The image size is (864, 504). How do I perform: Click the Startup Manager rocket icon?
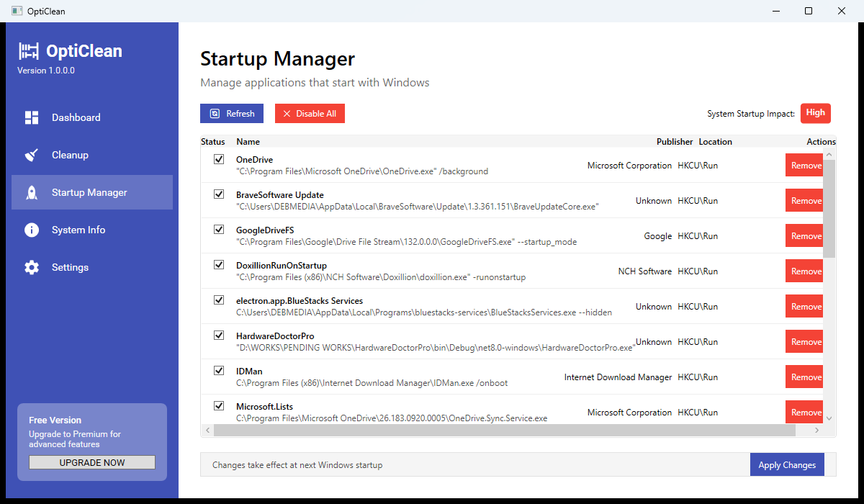pyautogui.click(x=32, y=192)
